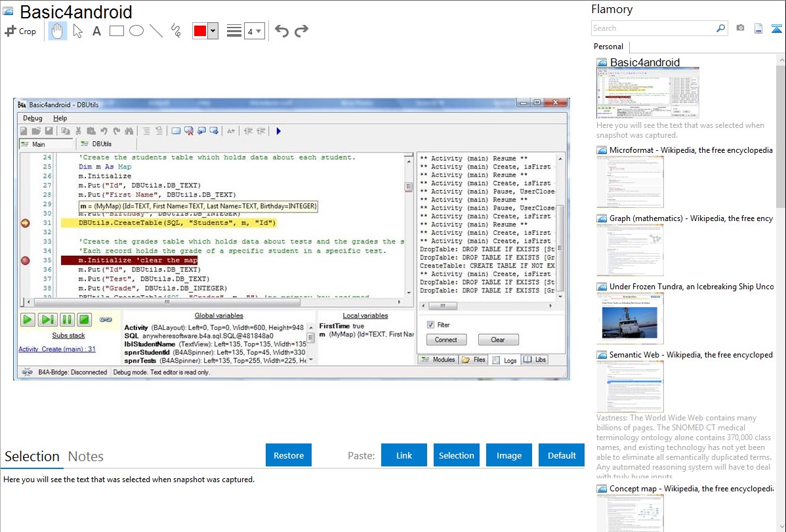
Task: Open the icebreaking ship snapshot thumbnail
Action: pos(630,318)
